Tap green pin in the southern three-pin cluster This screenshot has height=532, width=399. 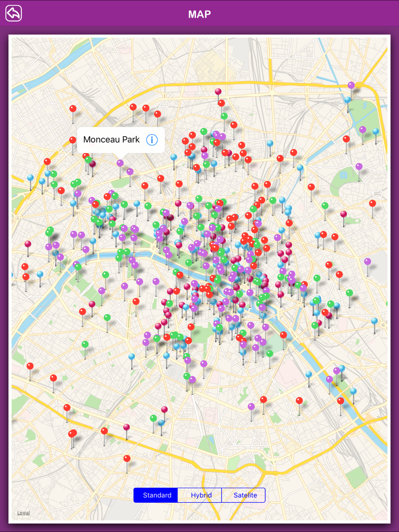coord(153,418)
